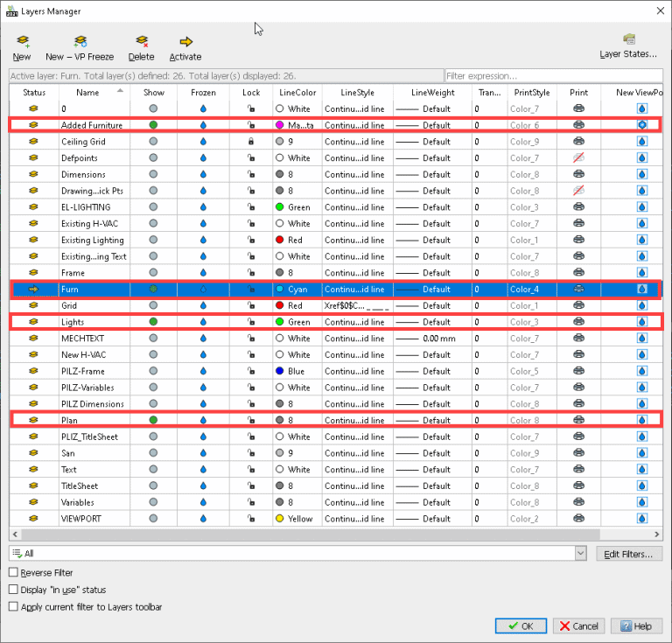
Task: Click the Activate layer arrow icon
Action: pos(185,41)
